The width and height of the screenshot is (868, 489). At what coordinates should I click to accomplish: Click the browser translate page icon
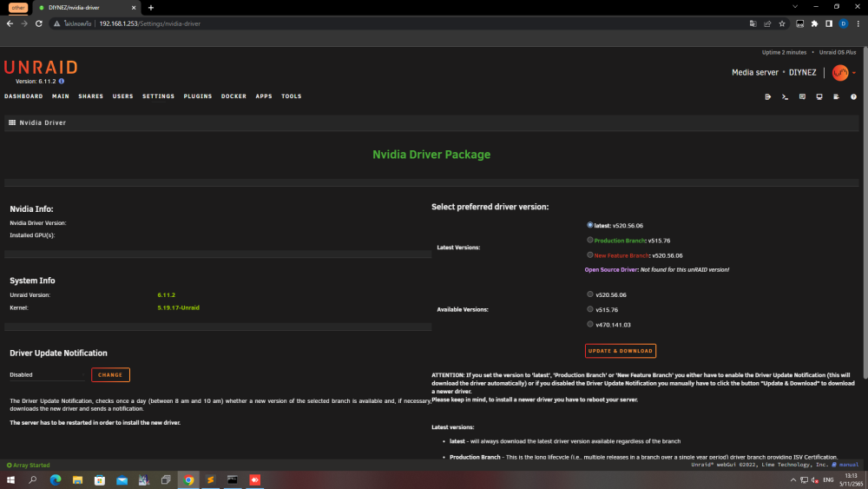pos(753,23)
